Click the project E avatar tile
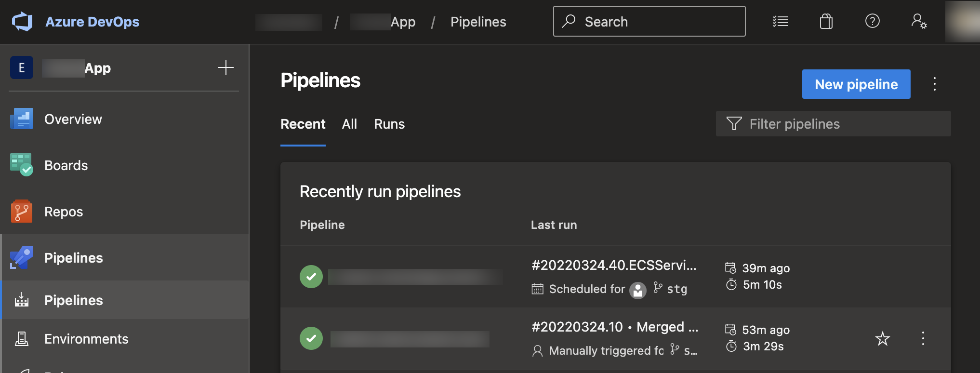Screen dimensions: 980x373 (22, 68)
